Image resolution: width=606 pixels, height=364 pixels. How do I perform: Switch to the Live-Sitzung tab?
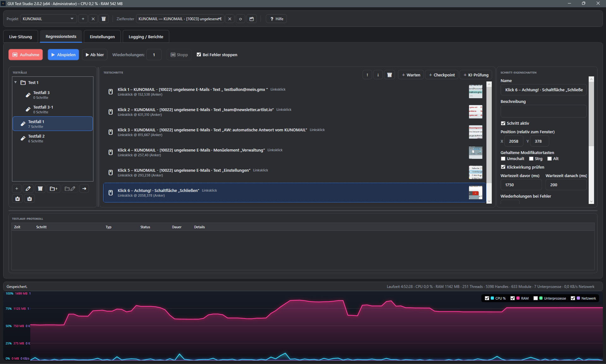[x=21, y=37]
